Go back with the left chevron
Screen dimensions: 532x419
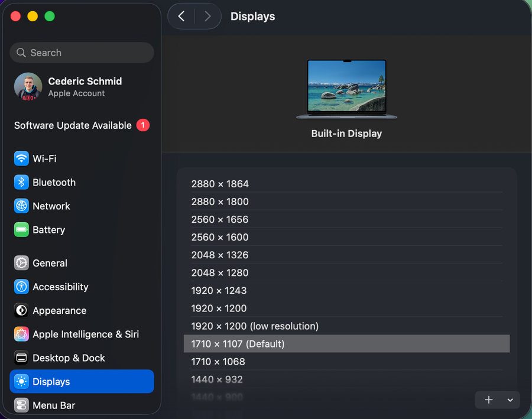181,17
